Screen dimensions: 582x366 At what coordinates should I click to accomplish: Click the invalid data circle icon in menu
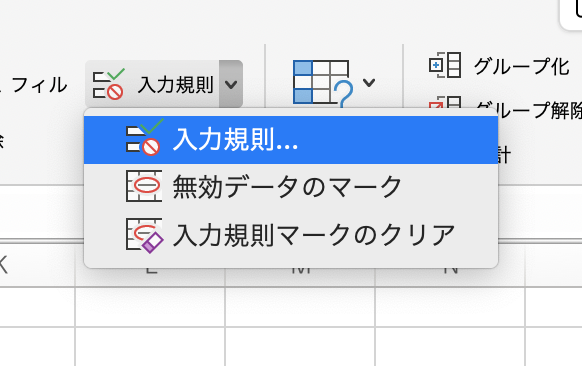click(x=144, y=186)
